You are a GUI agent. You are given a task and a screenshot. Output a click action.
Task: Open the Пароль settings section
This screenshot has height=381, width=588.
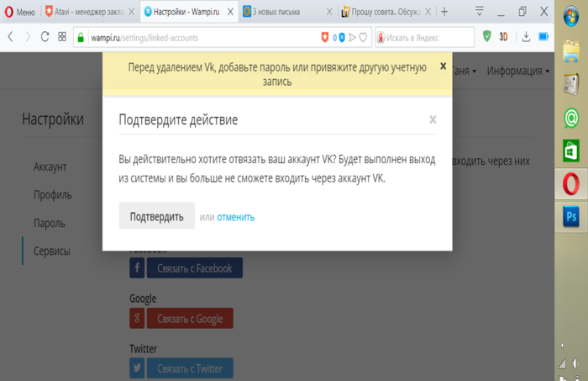(x=49, y=223)
